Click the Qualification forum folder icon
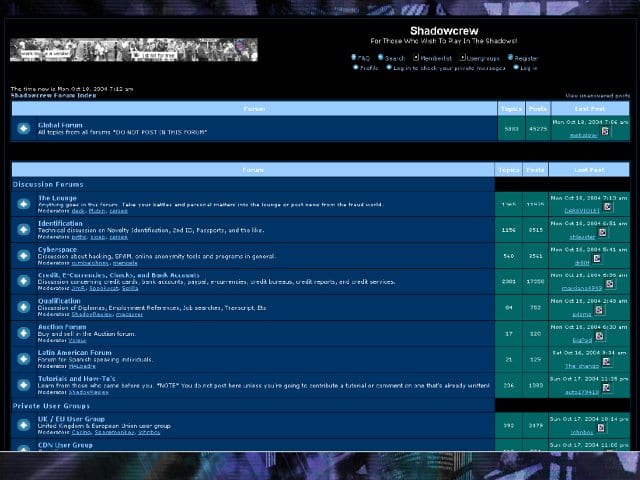 point(24,307)
